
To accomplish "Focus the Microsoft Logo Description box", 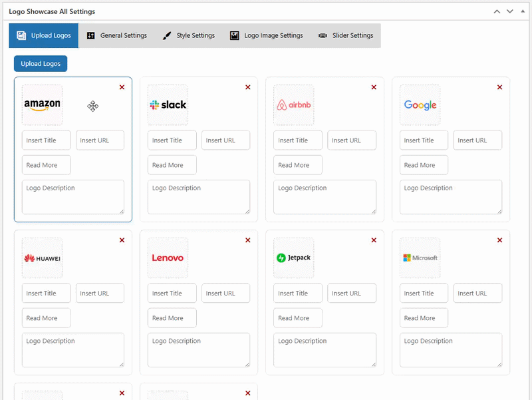I will pos(451,349).
